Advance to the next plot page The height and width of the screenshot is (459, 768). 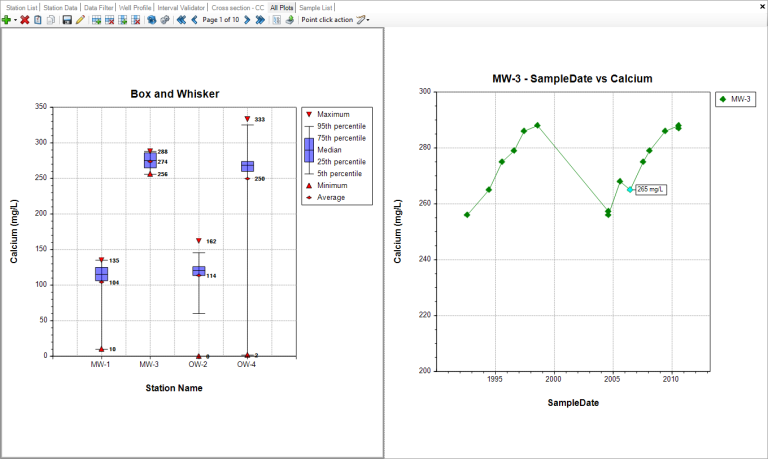(246, 19)
